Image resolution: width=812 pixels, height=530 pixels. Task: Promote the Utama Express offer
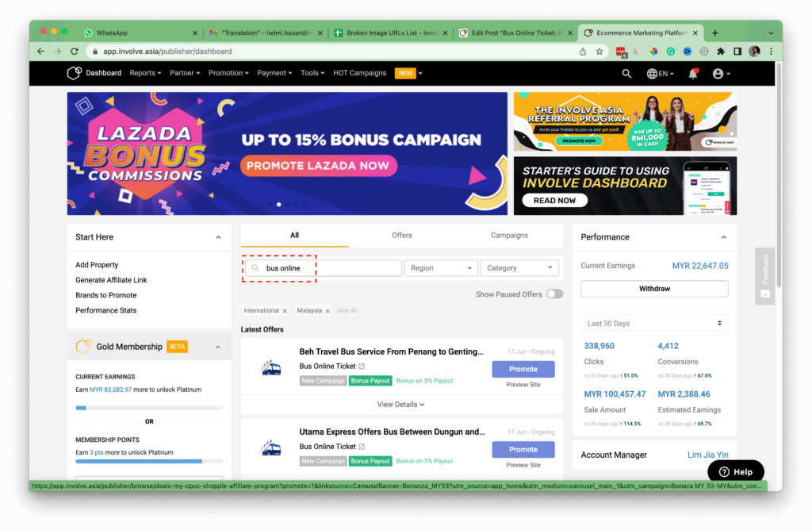coord(523,449)
